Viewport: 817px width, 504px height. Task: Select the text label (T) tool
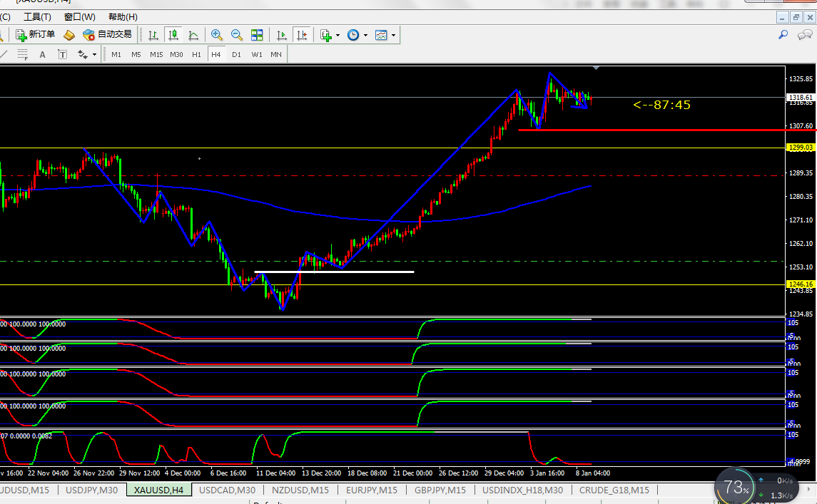(x=63, y=54)
